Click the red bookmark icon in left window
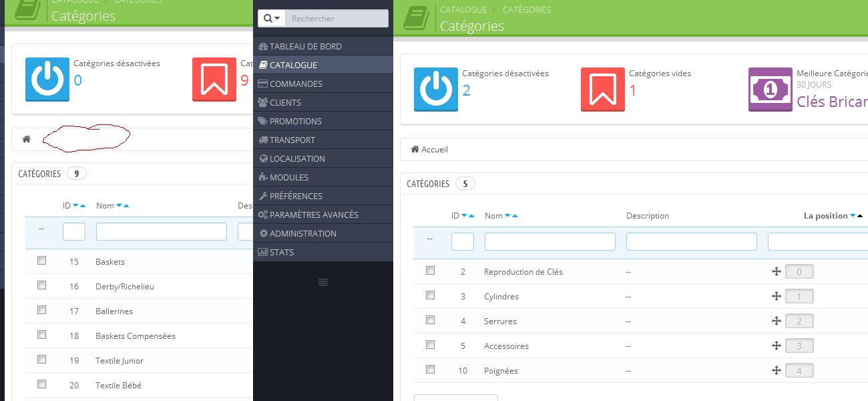Viewport: 868px width, 401px height. 214,79
